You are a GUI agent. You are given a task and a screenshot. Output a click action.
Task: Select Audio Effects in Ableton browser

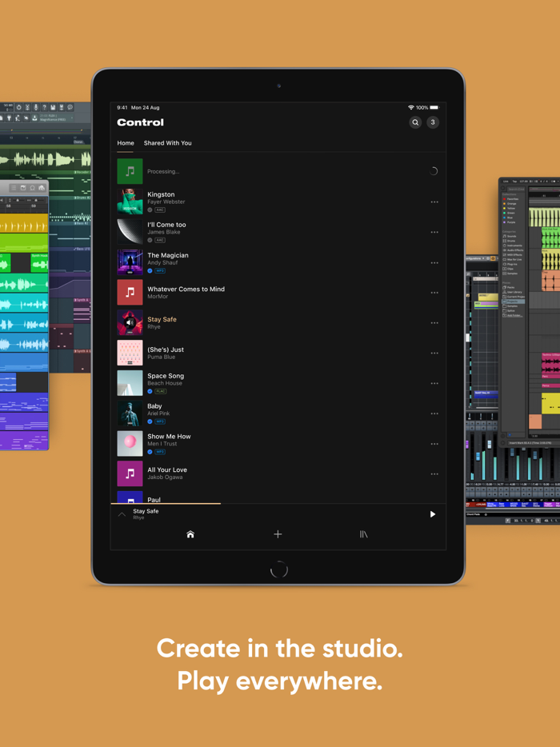pos(514,250)
